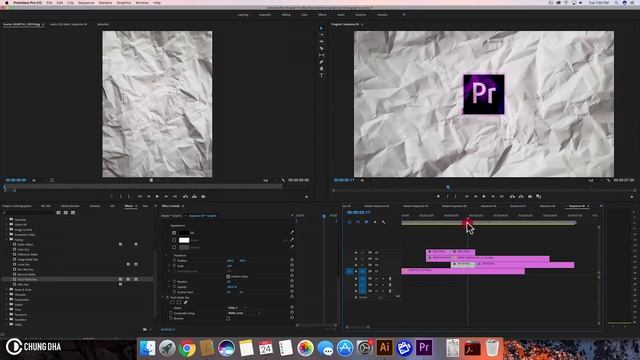Pick Fill color with its eyedropper
Viewport: 640px width, 360px height.
(292, 233)
